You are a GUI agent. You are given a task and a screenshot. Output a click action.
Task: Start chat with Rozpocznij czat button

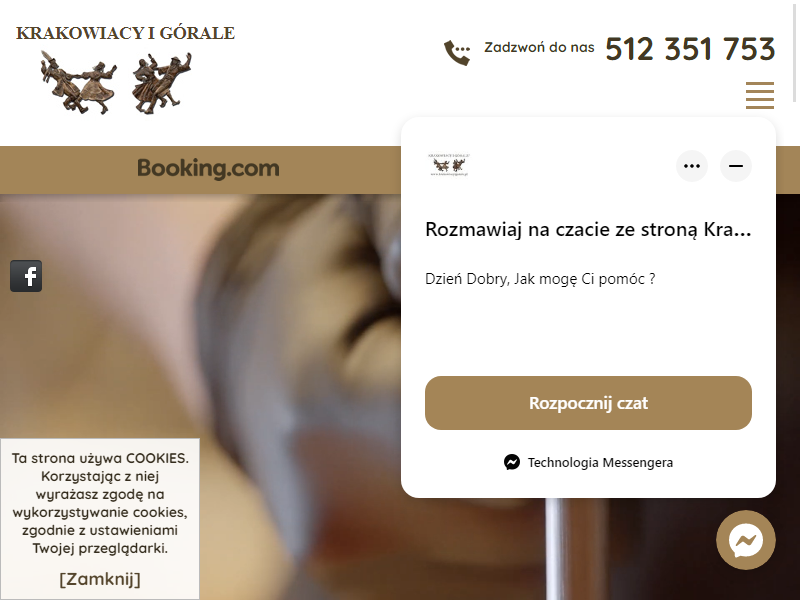pos(588,403)
